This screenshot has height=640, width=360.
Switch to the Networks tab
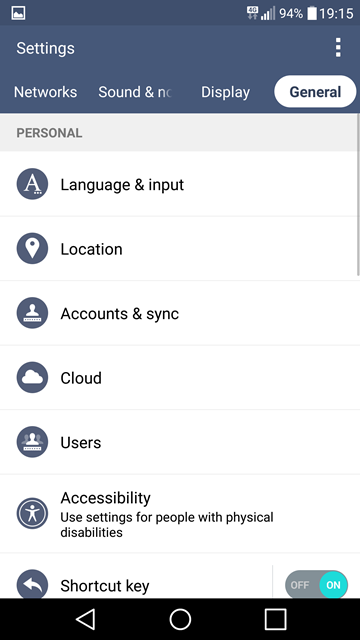click(45, 92)
